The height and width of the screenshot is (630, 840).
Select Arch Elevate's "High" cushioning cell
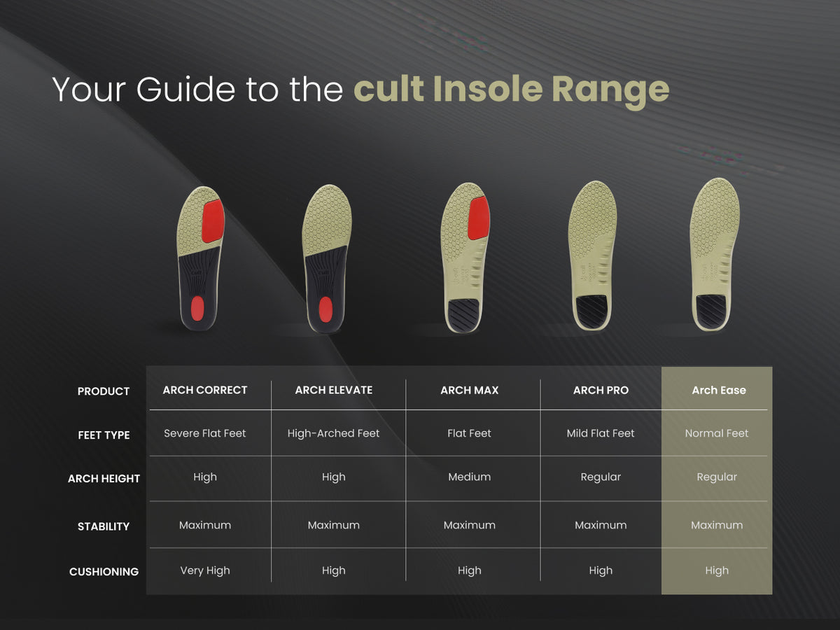334,570
